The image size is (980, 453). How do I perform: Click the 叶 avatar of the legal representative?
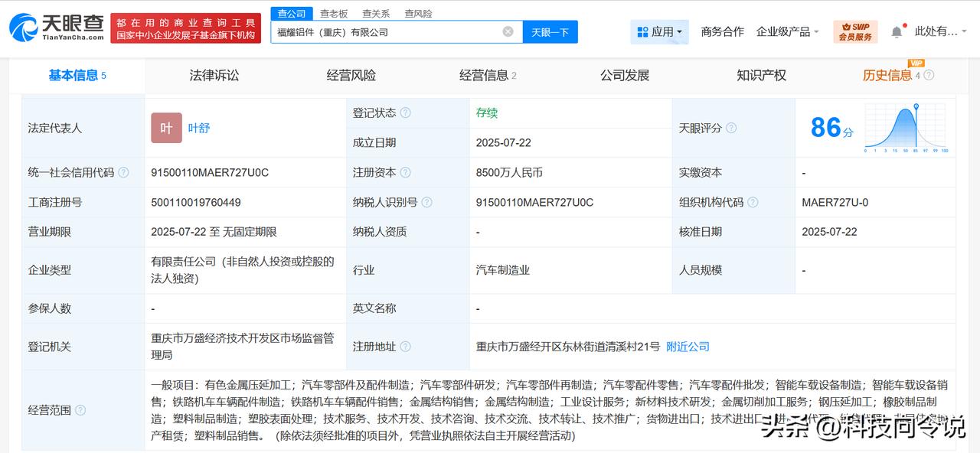[166, 128]
